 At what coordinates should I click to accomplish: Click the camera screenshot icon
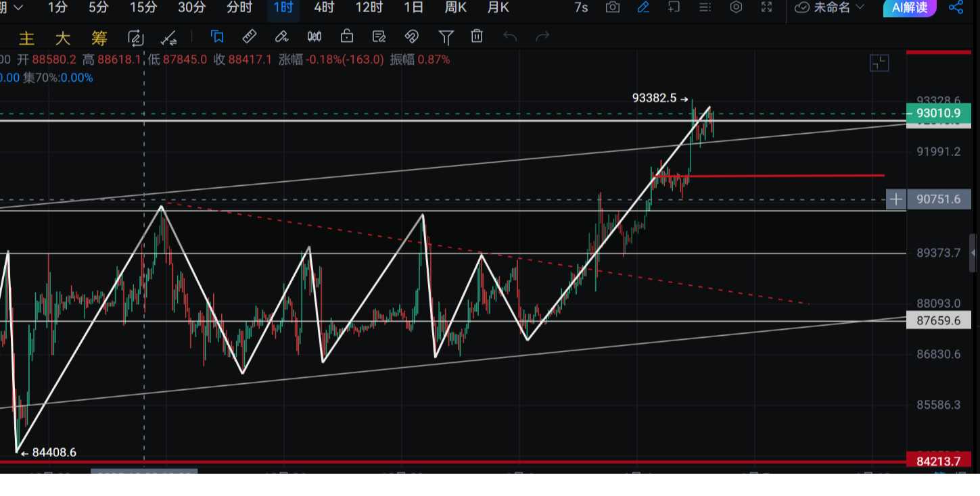coord(612,7)
